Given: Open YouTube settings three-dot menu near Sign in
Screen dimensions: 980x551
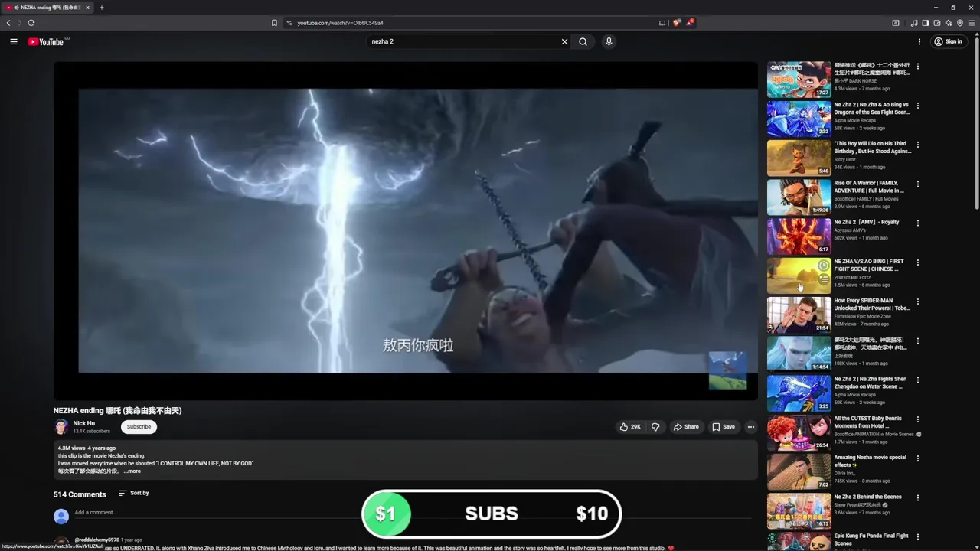Looking at the screenshot, I should [x=920, y=41].
